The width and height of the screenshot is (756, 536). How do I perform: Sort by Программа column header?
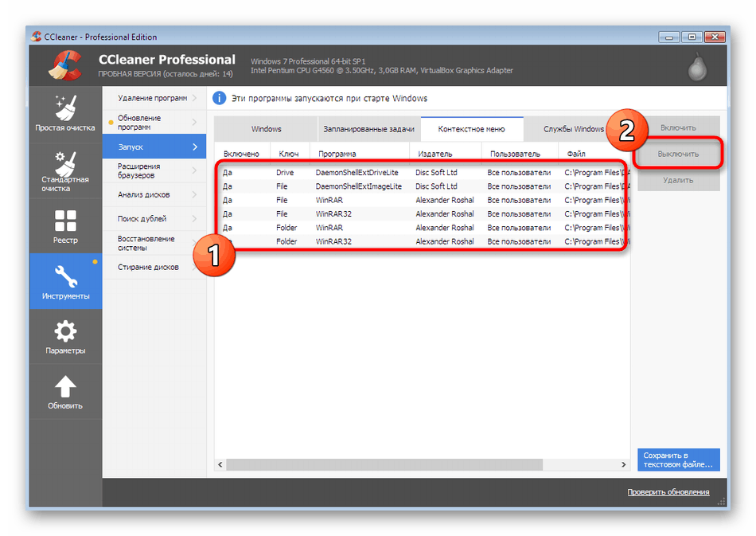point(359,154)
